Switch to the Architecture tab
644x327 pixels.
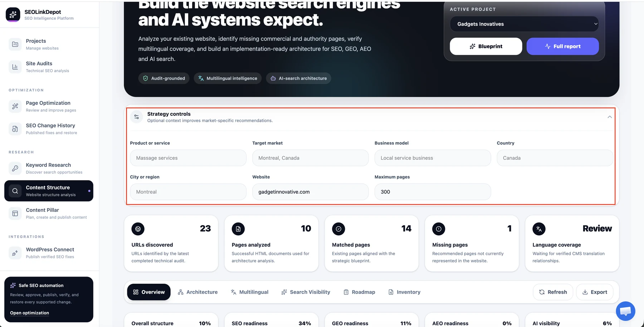pos(197,292)
